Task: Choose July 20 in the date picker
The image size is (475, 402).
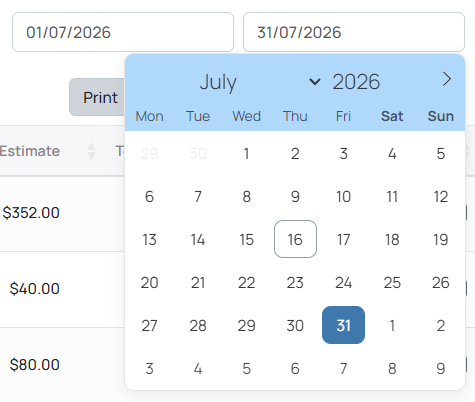Action: 149,283
